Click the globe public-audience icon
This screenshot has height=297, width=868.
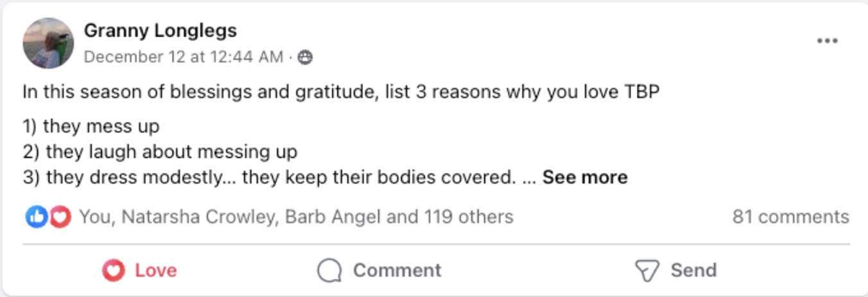[306, 57]
